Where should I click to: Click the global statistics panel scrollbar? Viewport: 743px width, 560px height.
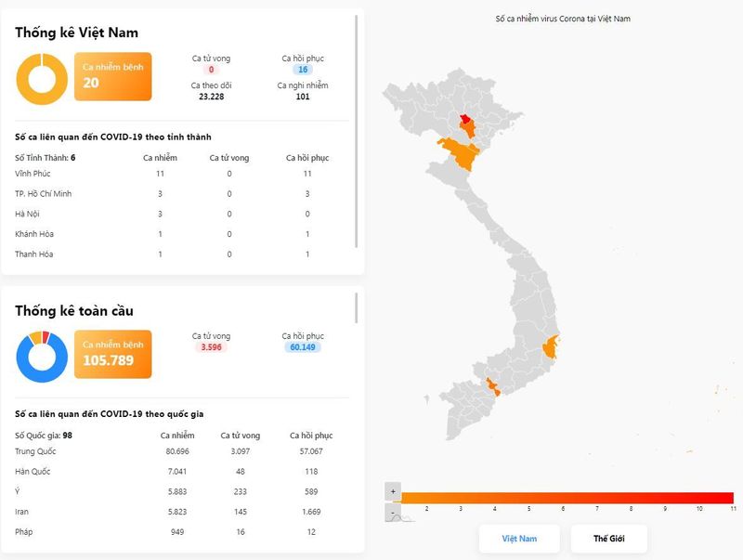click(x=358, y=309)
